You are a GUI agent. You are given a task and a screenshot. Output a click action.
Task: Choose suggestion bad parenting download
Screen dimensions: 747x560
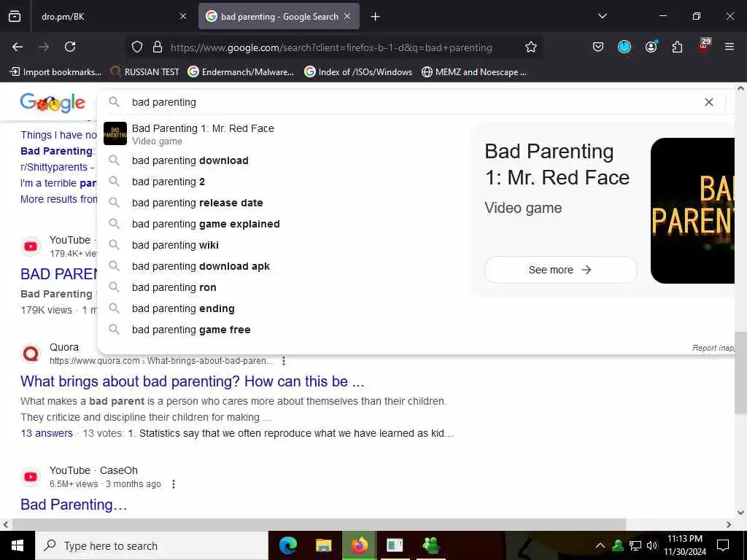(x=190, y=160)
